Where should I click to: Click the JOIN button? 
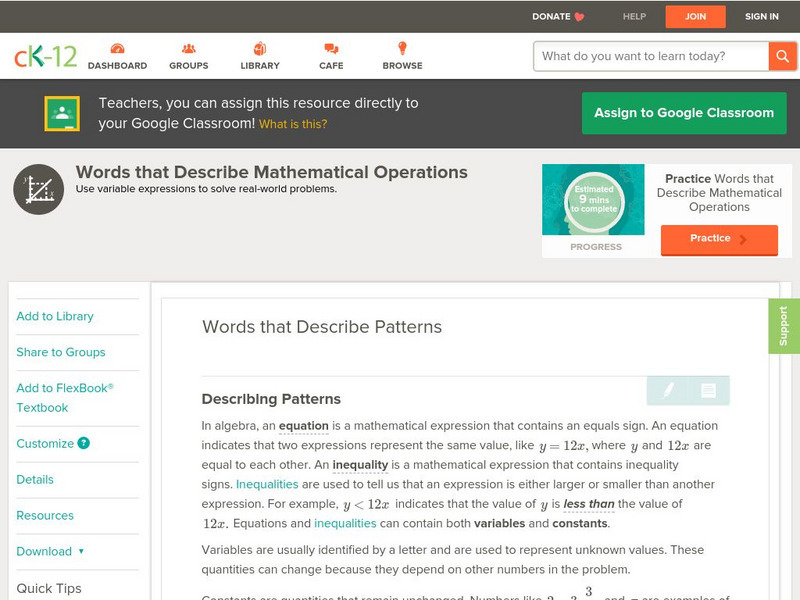[x=695, y=17]
